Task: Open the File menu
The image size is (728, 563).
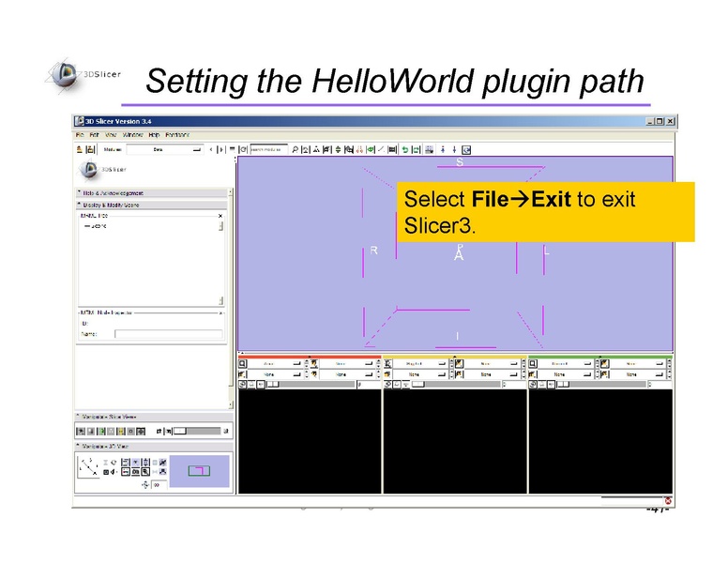Action: [x=80, y=135]
